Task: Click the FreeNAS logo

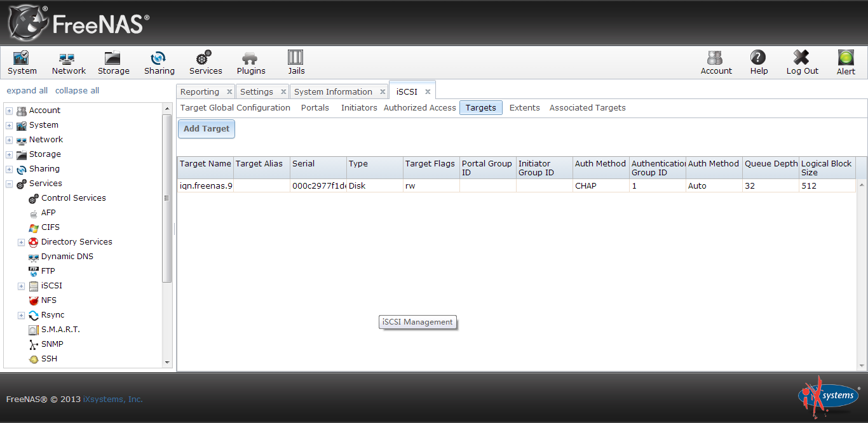Action: pyautogui.click(x=78, y=23)
